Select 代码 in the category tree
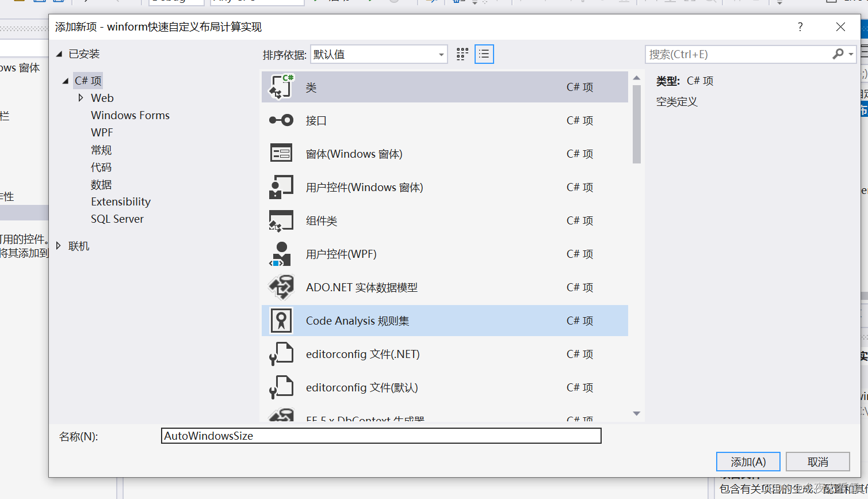The height and width of the screenshot is (499, 868). click(x=101, y=167)
